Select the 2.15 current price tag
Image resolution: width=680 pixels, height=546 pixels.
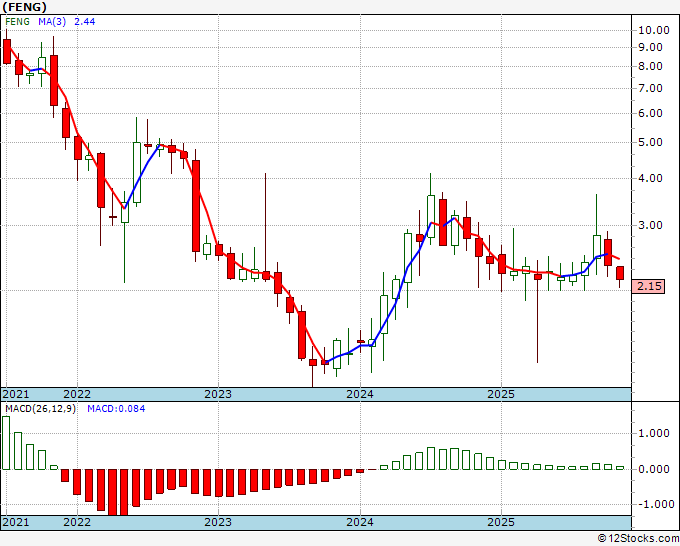648,286
